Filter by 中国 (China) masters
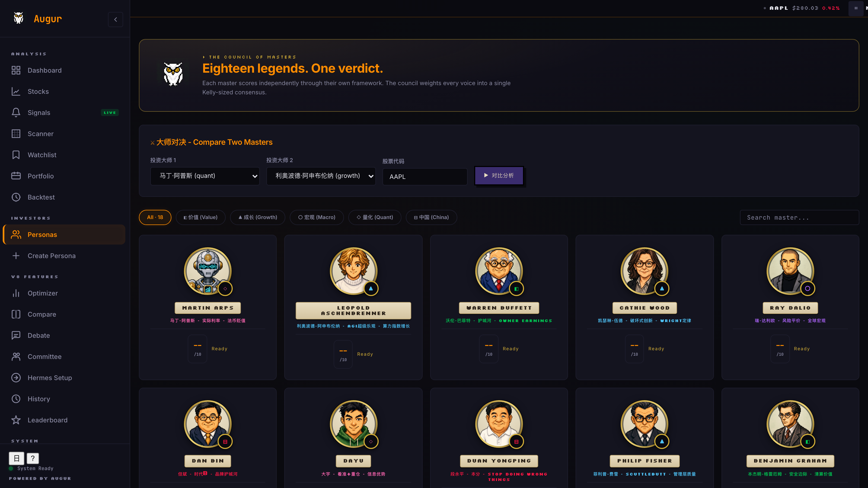This screenshot has height=488, width=868. tap(431, 217)
